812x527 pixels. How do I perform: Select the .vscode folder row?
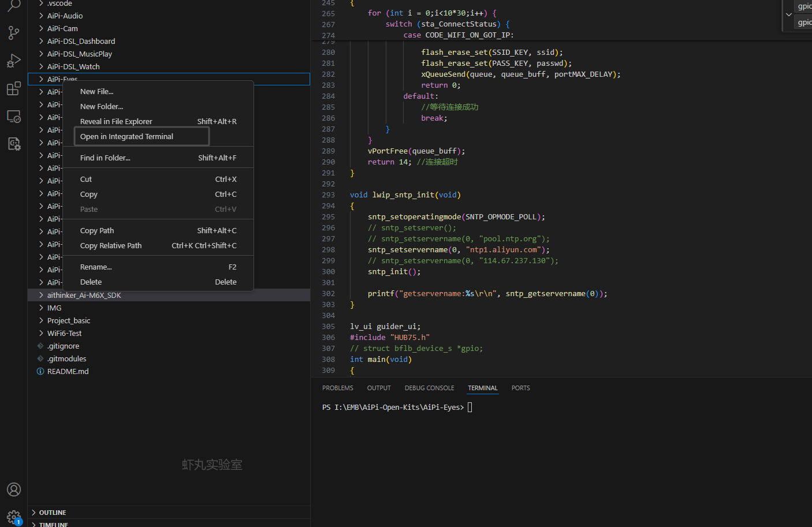coord(169,3)
